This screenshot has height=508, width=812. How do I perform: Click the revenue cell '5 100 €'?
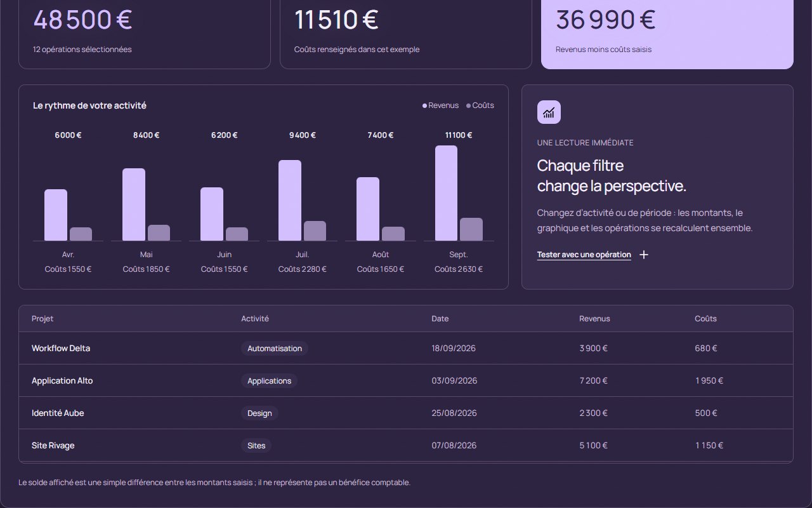point(594,445)
